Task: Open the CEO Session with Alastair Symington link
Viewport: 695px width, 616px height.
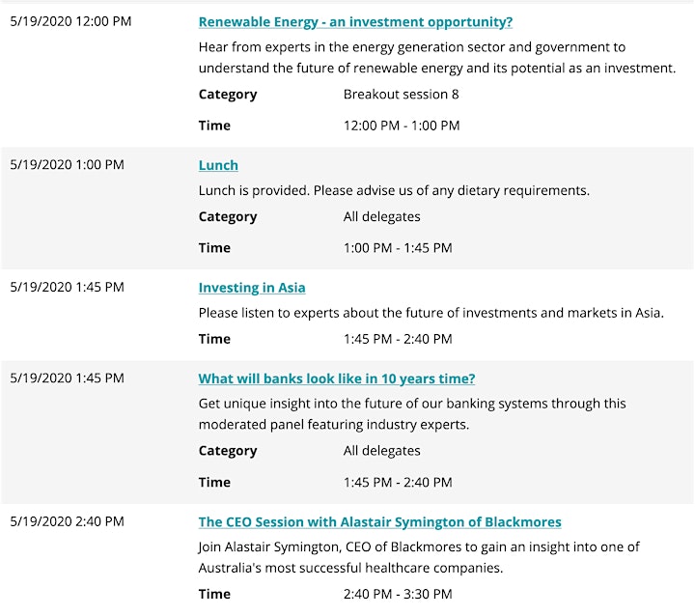Action: (380, 521)
